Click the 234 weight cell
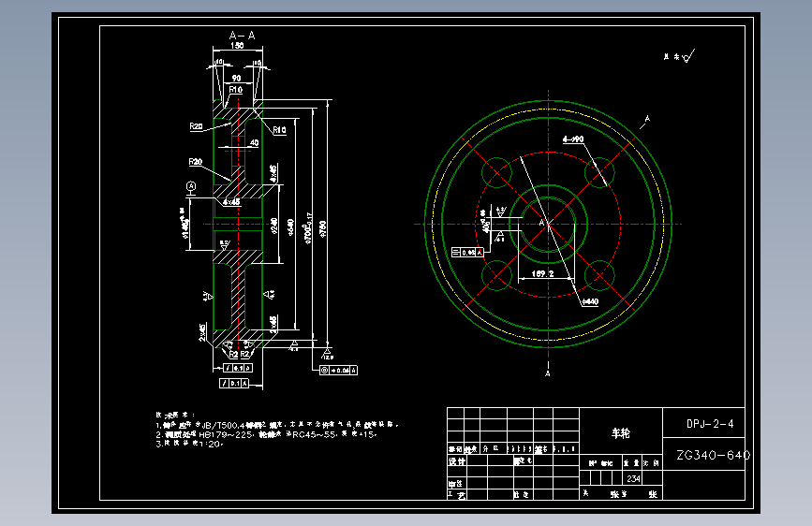Viewport: 812px width, 526px height. point(633,478)
